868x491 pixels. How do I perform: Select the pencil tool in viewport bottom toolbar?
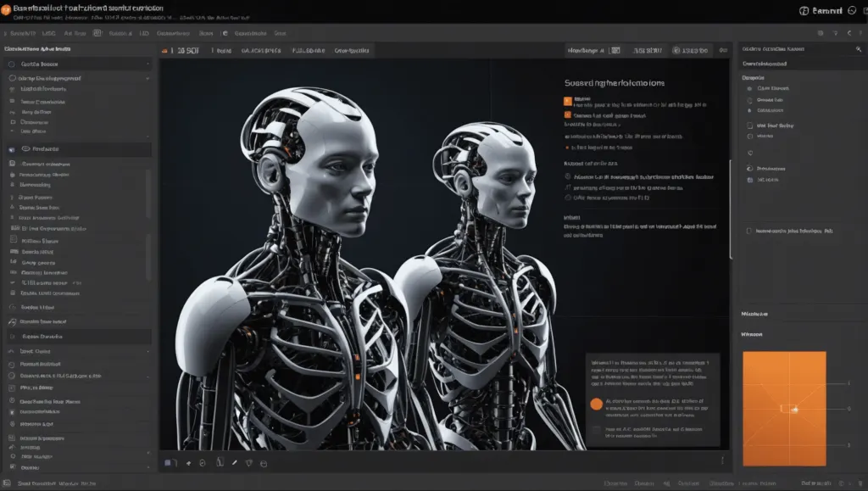tap(234, 463)
